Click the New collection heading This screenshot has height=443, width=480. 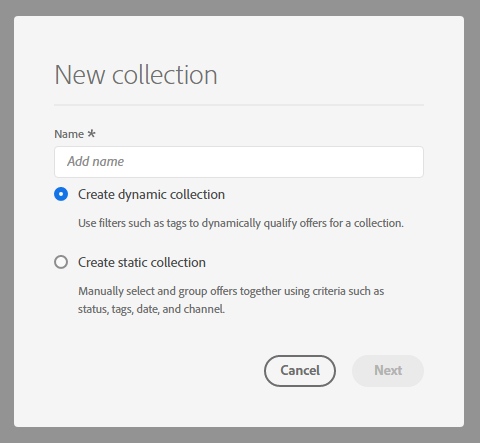(136, 75)
